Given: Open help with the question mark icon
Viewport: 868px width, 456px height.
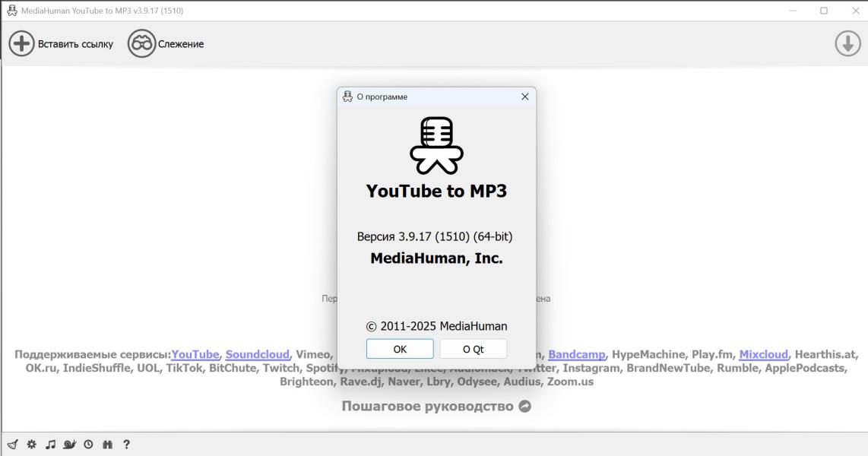Looking at the screenshot, I should 126,445.
